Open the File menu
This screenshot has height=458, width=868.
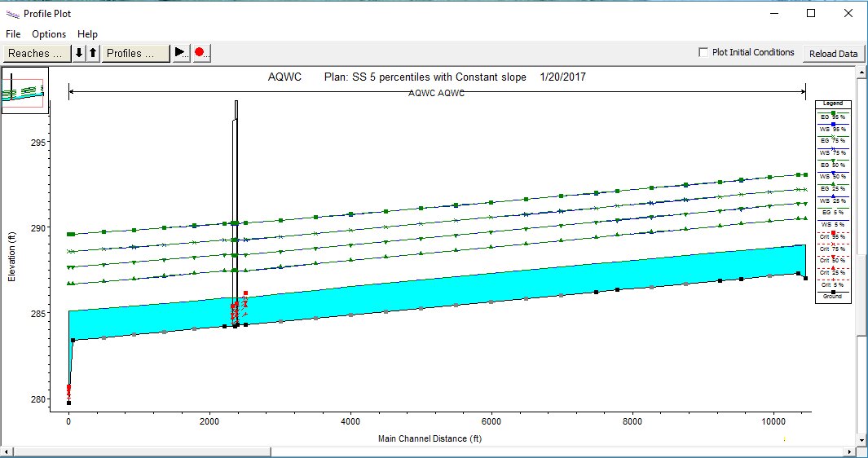point(13,34)
